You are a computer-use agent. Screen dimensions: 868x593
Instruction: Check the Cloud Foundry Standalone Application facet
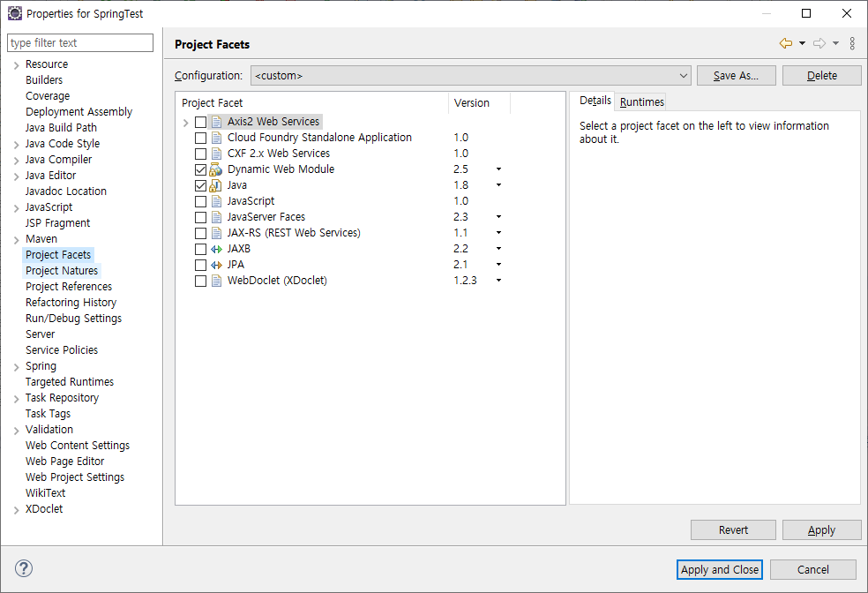pyautogui.click(x=200, y=138)
